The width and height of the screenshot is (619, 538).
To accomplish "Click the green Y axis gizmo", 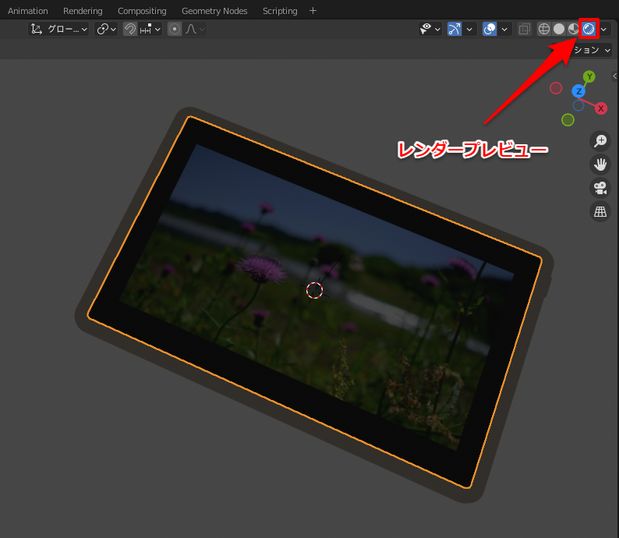I will pyautogui.click(x=589, y=76).
